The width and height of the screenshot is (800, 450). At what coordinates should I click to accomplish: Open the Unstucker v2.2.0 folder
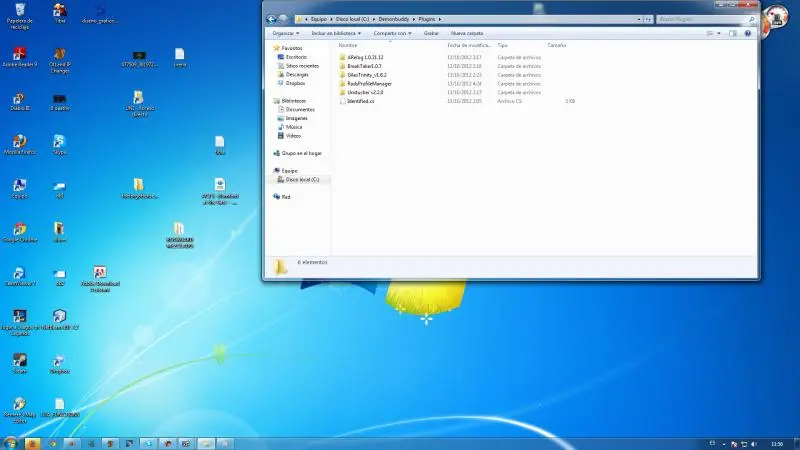click(x=365, y=92)
